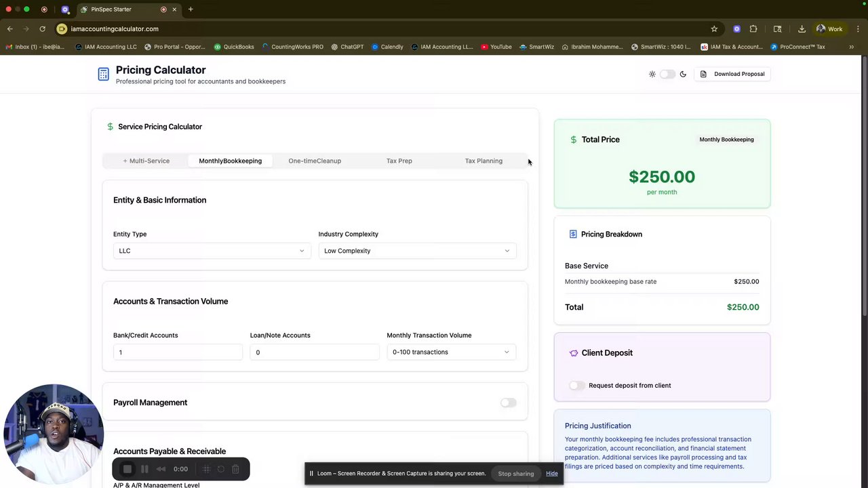Viewport: 868px width, 488px height.
Task: Click the Pricing Calculator logo icon
Action: pos(103,75)
